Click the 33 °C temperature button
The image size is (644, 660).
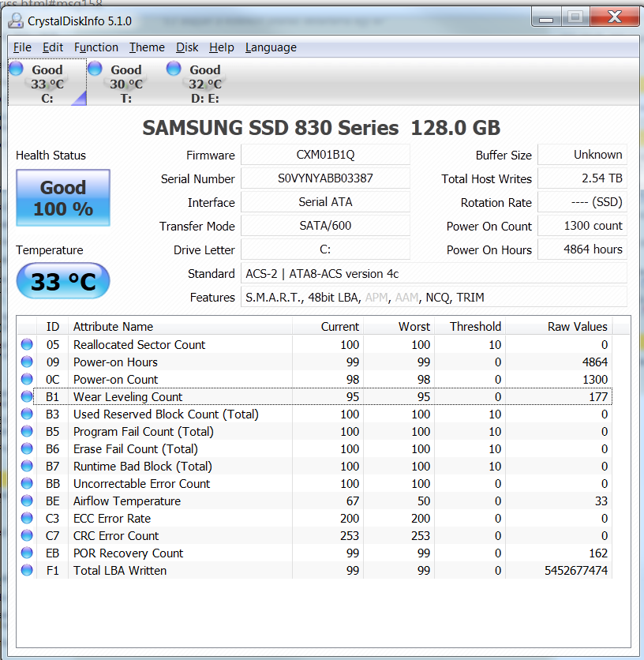(63, 281)
